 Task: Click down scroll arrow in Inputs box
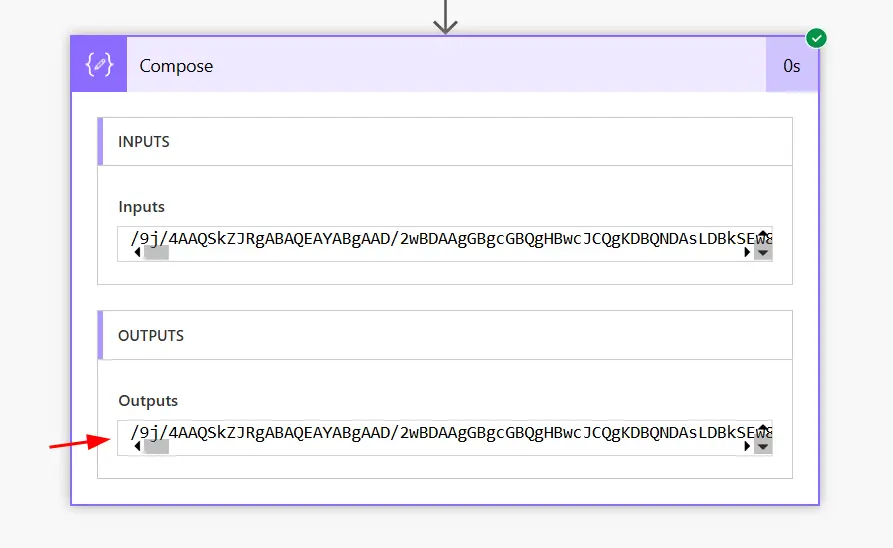[x=763, y=253]
